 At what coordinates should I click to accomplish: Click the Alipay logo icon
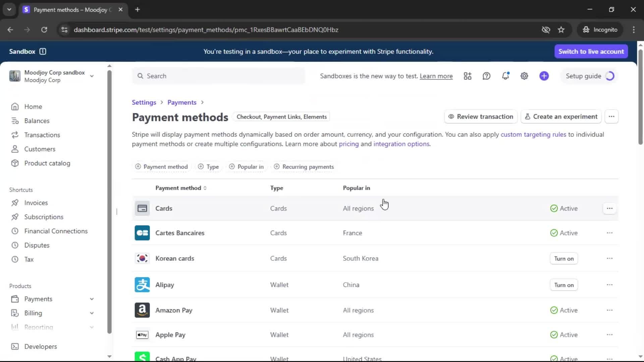[x=142, y=285]
